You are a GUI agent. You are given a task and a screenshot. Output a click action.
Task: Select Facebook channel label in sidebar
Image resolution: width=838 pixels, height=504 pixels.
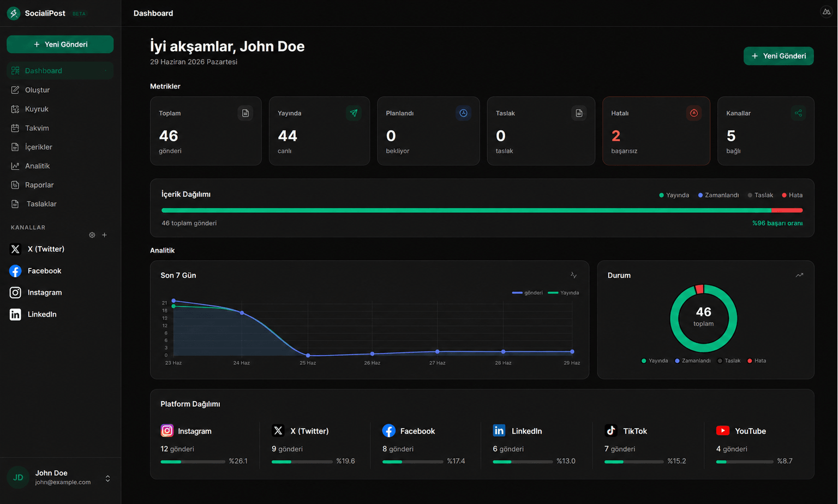tap(44, 271)
